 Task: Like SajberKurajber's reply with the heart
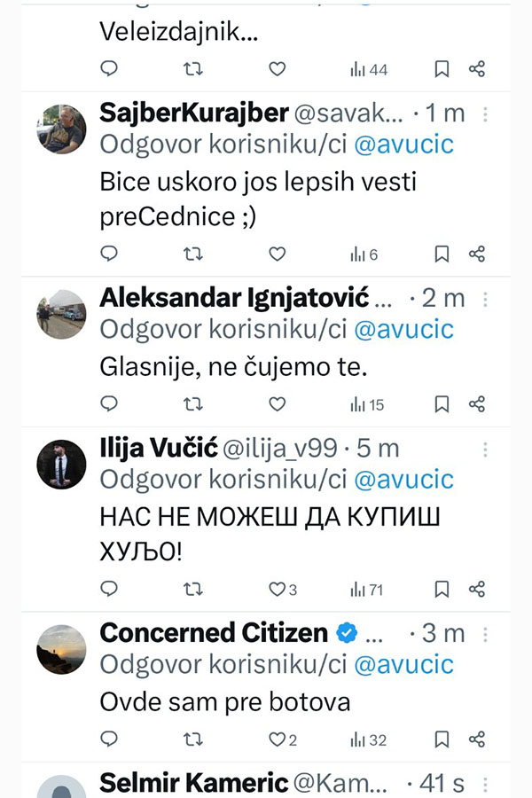[x=277, y=254]
